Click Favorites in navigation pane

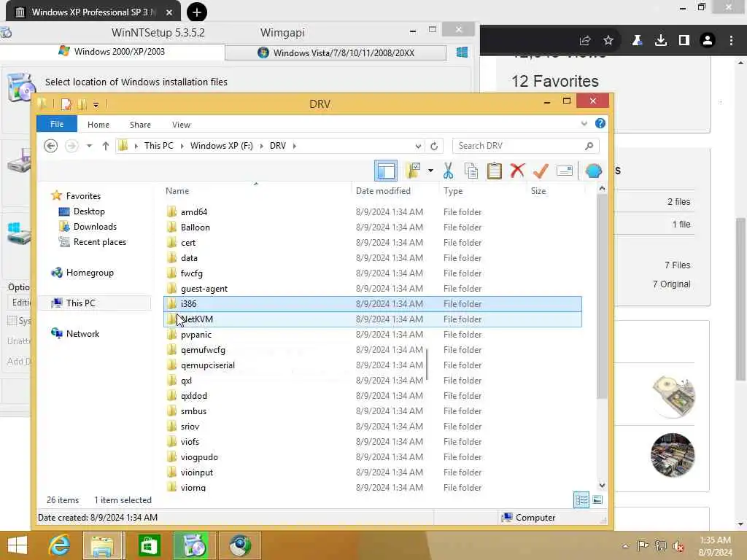(x=83, y=195)
